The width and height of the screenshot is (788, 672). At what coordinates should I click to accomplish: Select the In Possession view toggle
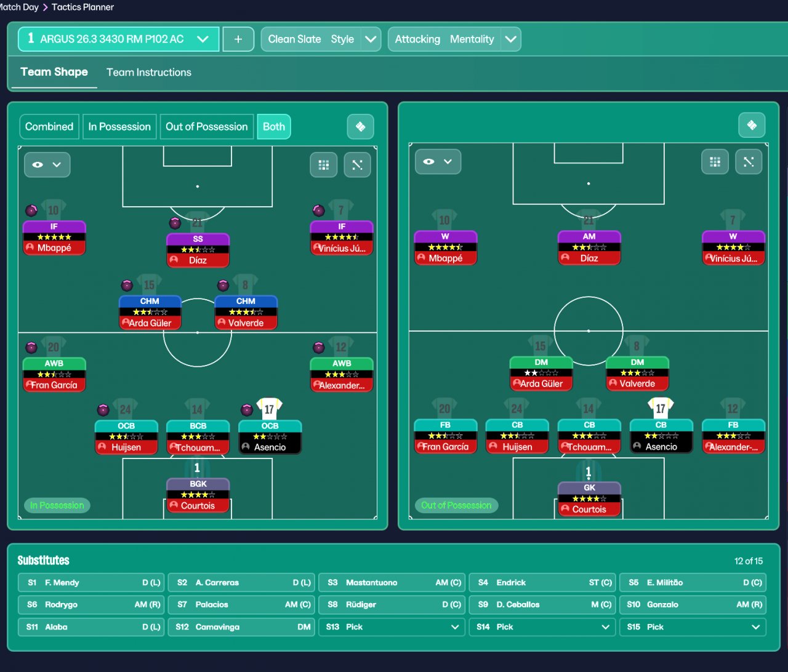pyautogui.click(x=119, y=127)
